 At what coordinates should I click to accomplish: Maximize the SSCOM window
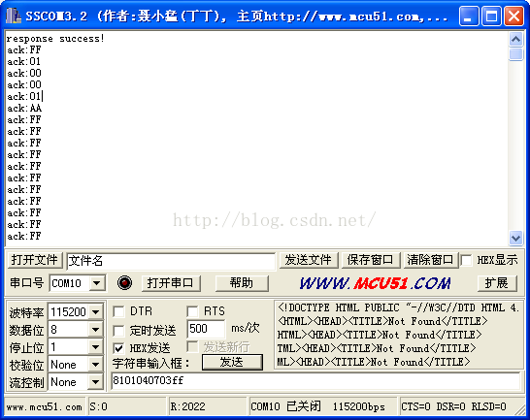coord(491,16)
